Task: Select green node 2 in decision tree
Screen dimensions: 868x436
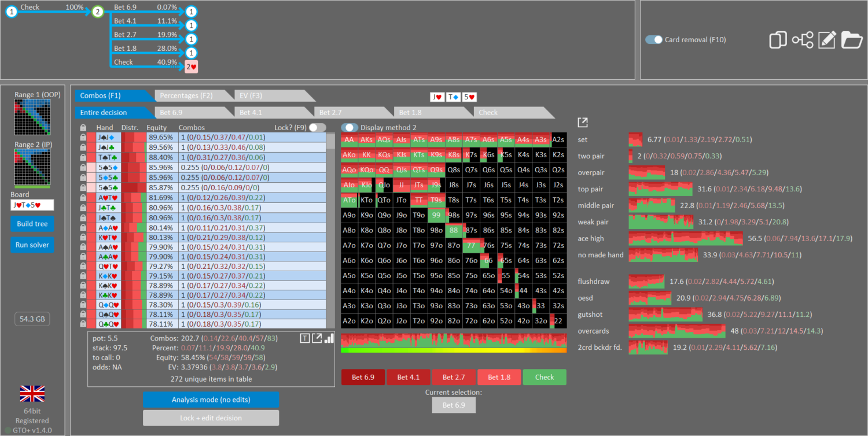Action: point(97,12)
